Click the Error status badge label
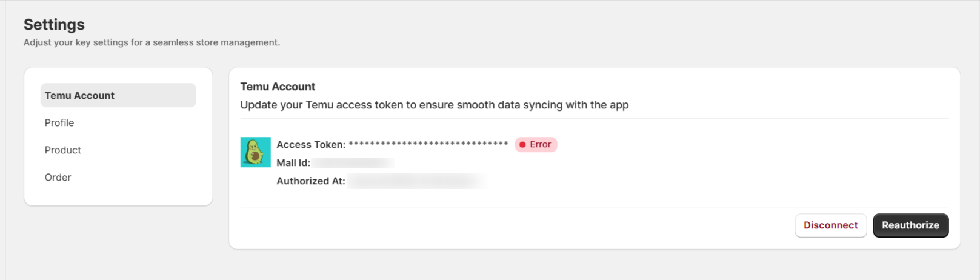This screenshot has height=280, width=980. pyautogui.click(x=536, y=145)
